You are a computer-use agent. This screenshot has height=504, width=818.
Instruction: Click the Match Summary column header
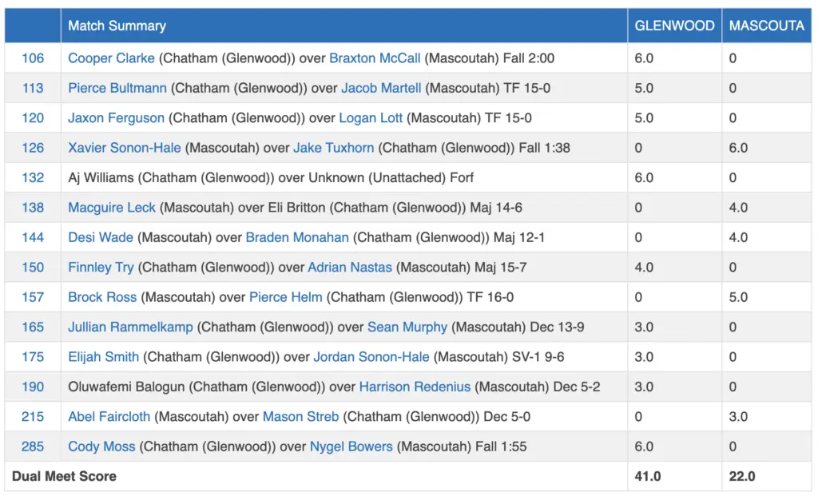coord(117,26)
